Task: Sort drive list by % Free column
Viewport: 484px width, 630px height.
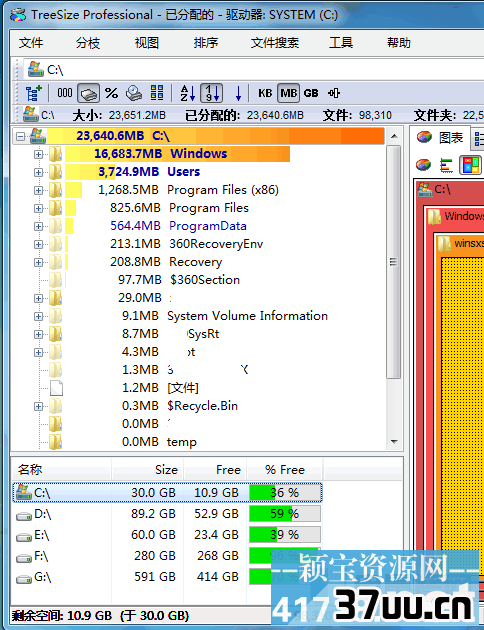Action: [x=285, y=469]
